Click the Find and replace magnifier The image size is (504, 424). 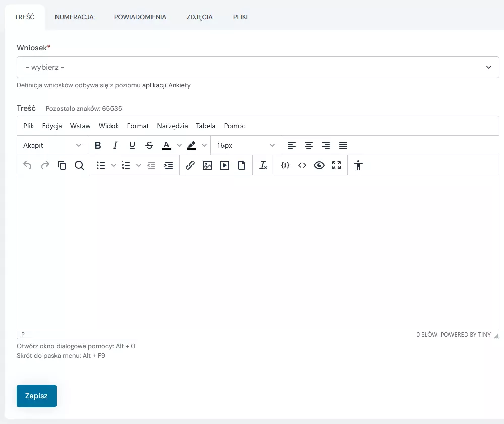[x=79, y=165]
